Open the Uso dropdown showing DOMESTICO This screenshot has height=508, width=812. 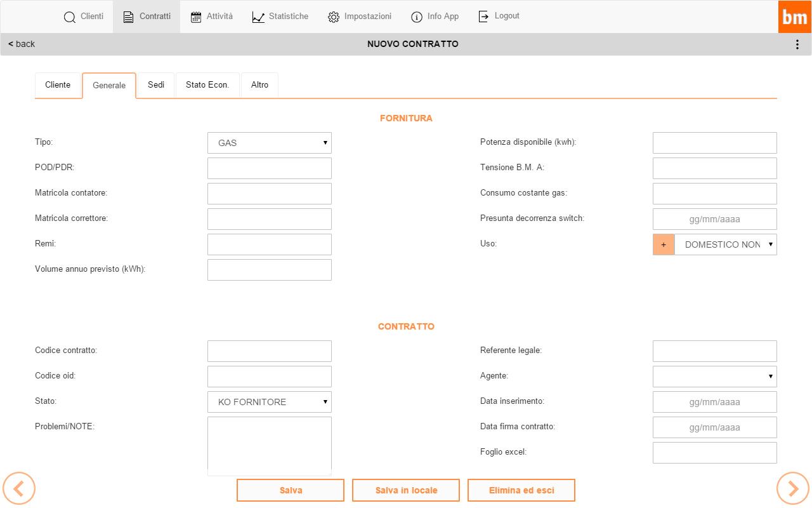point(726,244)
